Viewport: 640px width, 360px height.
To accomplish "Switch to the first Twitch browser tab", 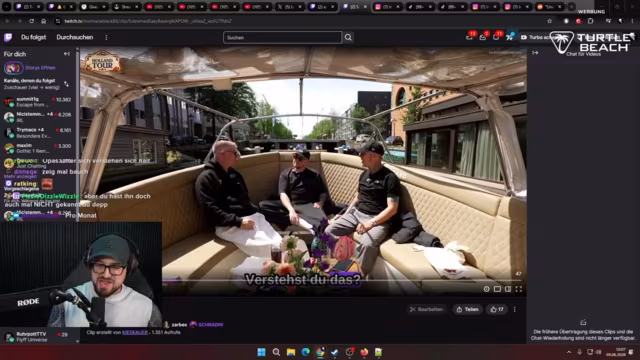I will coord(28,7).
